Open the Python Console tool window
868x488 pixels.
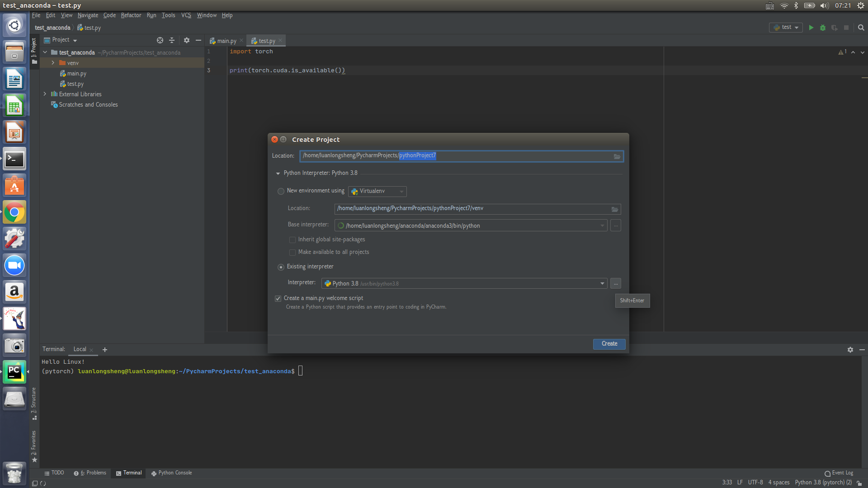(171, 473)
